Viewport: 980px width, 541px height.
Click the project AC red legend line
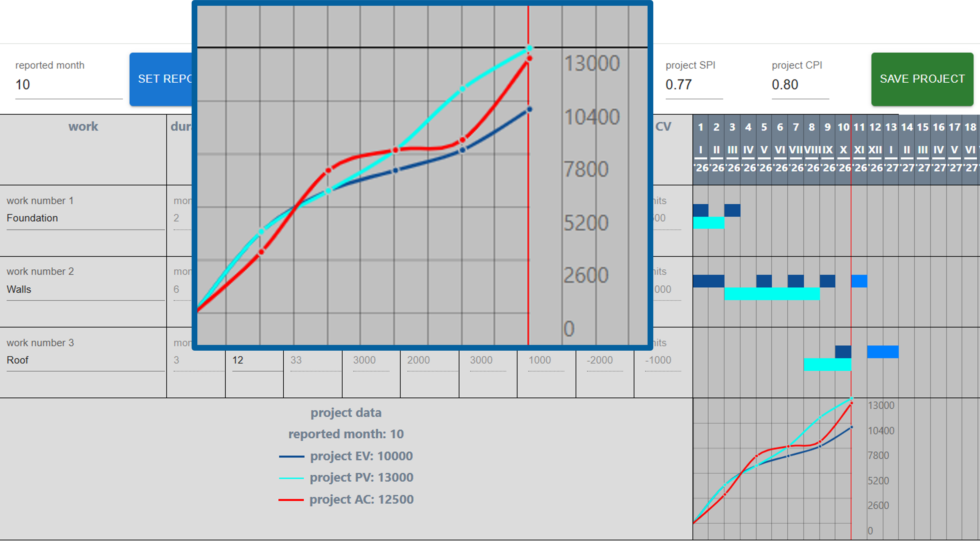coord(291,500)
